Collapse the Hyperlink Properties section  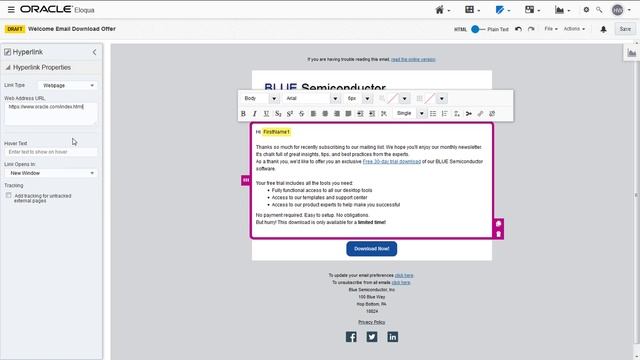(x=8, y=67)
